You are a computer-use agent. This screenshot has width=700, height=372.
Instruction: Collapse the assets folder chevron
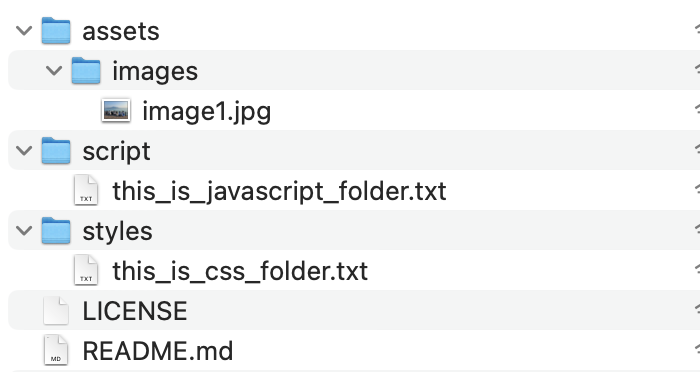[x=24, y=30]
